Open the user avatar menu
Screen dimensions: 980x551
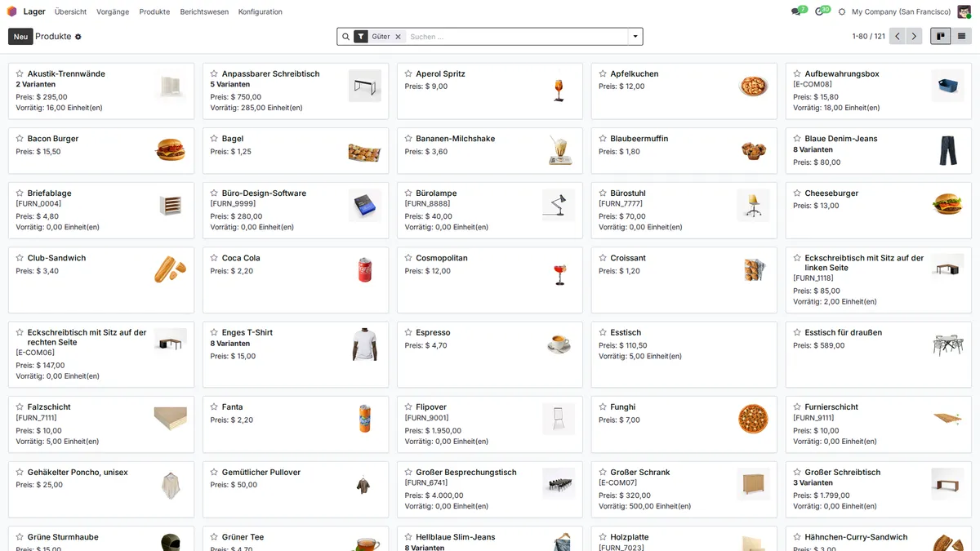click(964, 11)
